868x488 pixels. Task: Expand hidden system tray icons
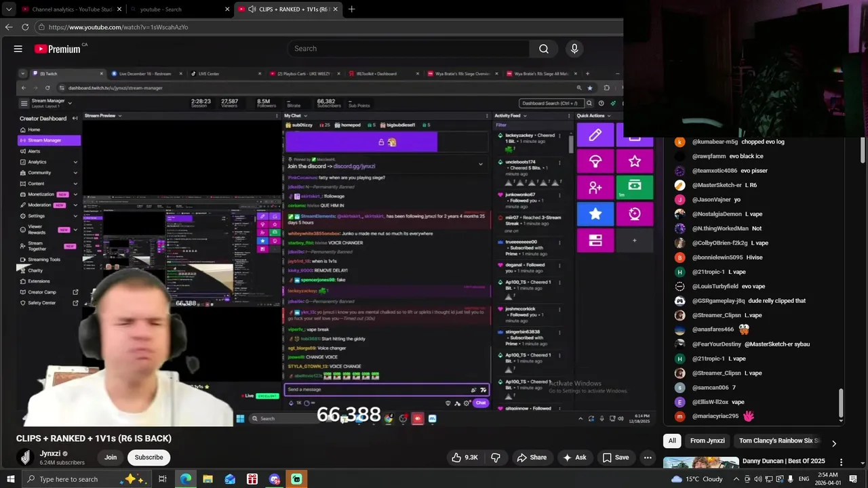pyautogui.click(x=736, y=479)
